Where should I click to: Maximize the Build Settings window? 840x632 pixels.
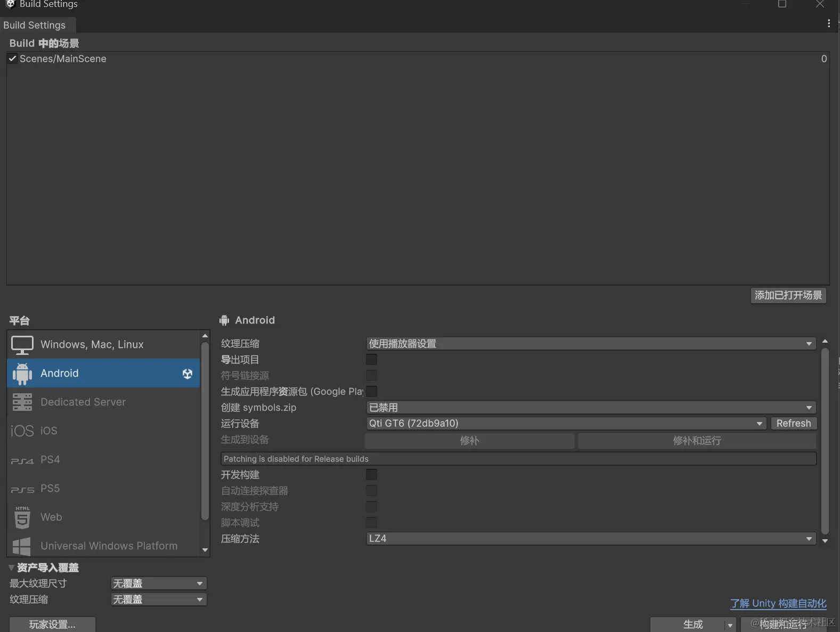[782, 4]
